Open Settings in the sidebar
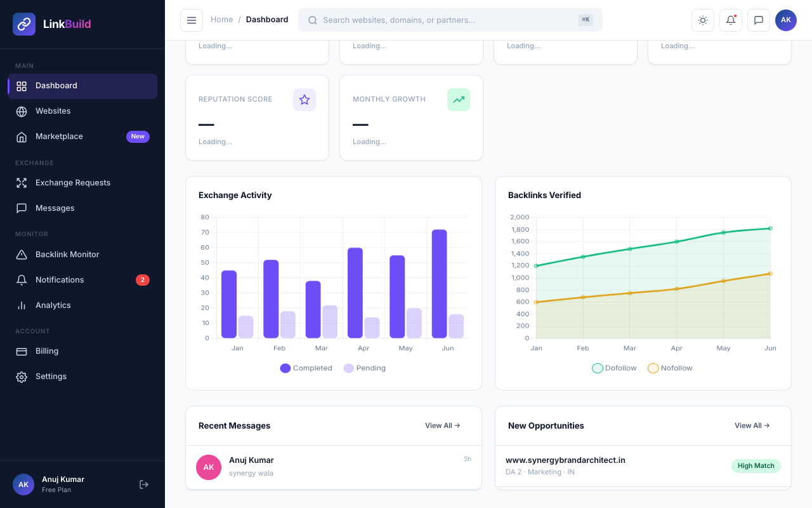 click(x=82, y=377)
